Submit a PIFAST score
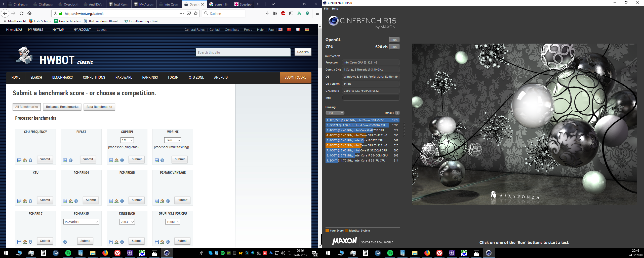 point(88,159)
